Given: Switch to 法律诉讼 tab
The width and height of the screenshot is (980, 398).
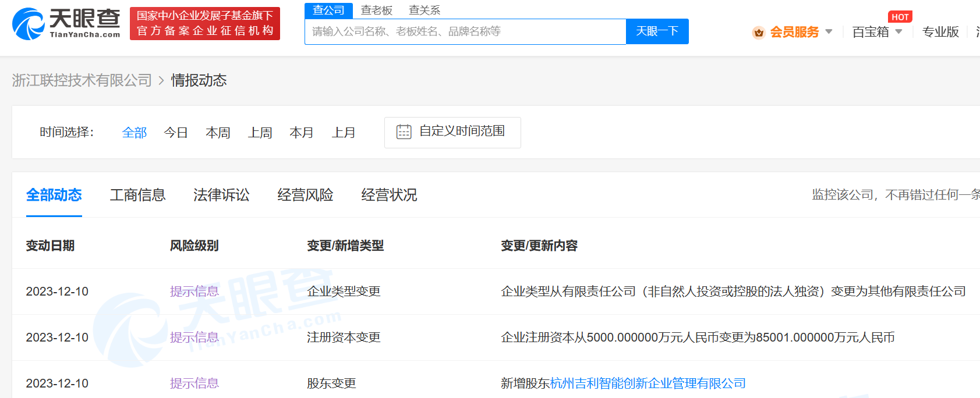Looking at the screenshot, I should (222, 195).
